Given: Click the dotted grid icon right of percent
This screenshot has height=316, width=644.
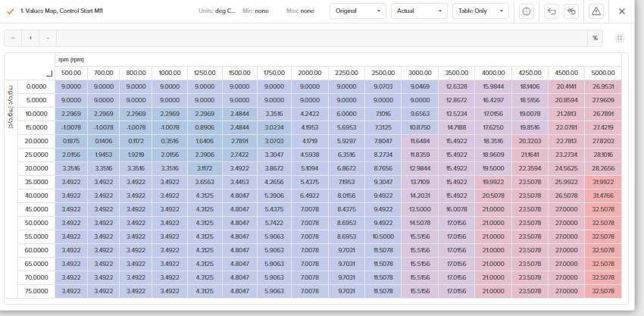Looking at the screenshot, I should pyautogui.click(x=620, y=38).
